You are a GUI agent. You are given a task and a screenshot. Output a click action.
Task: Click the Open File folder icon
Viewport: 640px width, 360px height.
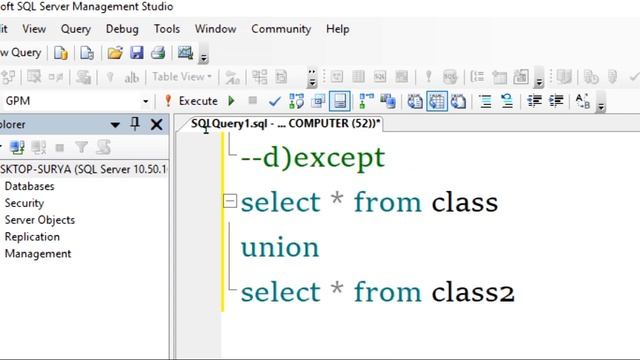click(115, 53)
